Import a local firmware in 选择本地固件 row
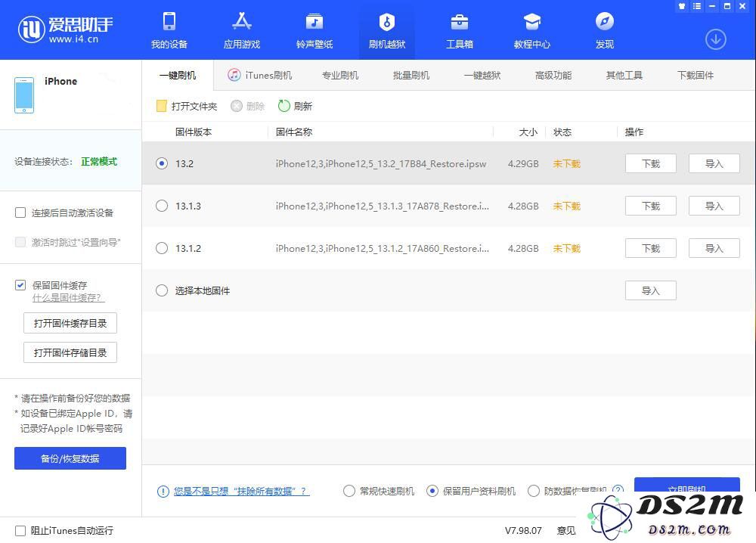Image resolution: width=756 pixels, height=543 pixels. 651,291
